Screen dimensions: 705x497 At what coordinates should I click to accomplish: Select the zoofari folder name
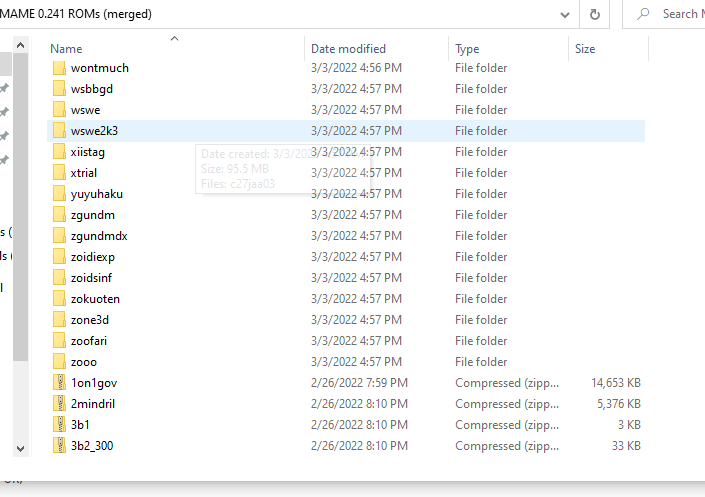click(89, 340)
